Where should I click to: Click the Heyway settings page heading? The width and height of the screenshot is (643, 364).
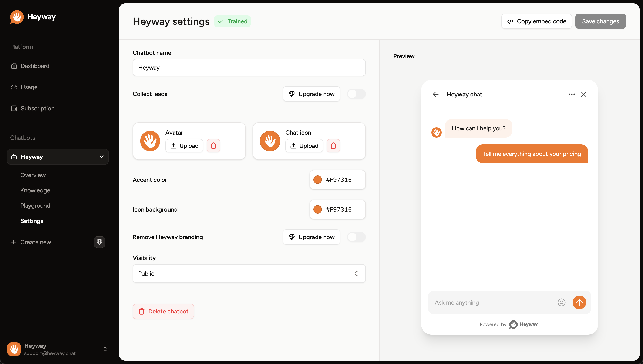coord(171,21)
